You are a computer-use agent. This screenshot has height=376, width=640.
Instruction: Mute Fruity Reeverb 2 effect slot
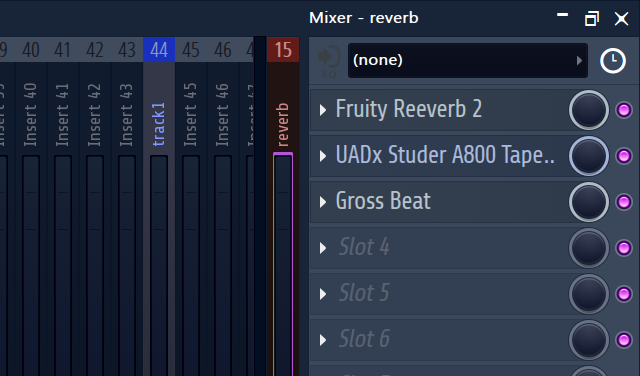pyautogui.click(x=624, y=110)
